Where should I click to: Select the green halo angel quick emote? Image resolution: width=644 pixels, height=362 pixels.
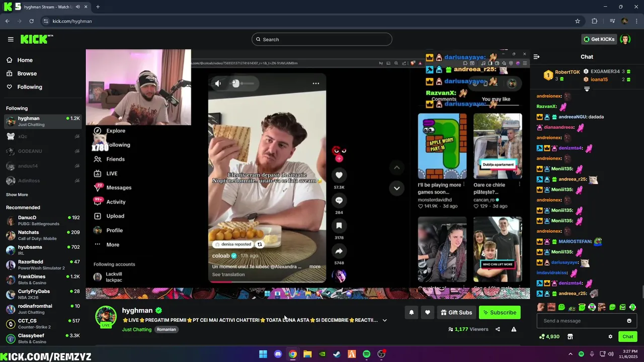[x=582, y=307]
